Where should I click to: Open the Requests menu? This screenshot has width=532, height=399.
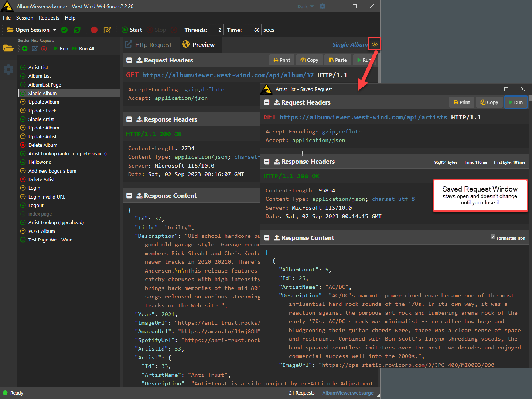click(x=49, y=18)
